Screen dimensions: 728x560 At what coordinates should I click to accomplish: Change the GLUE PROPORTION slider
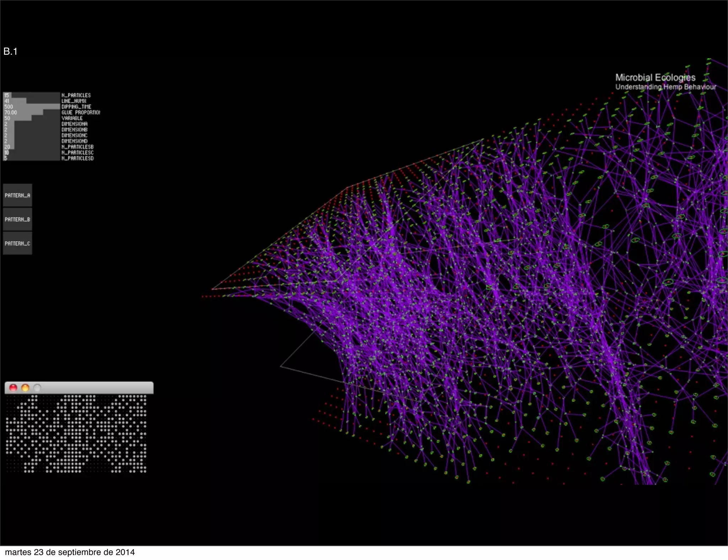pos(32,112)
